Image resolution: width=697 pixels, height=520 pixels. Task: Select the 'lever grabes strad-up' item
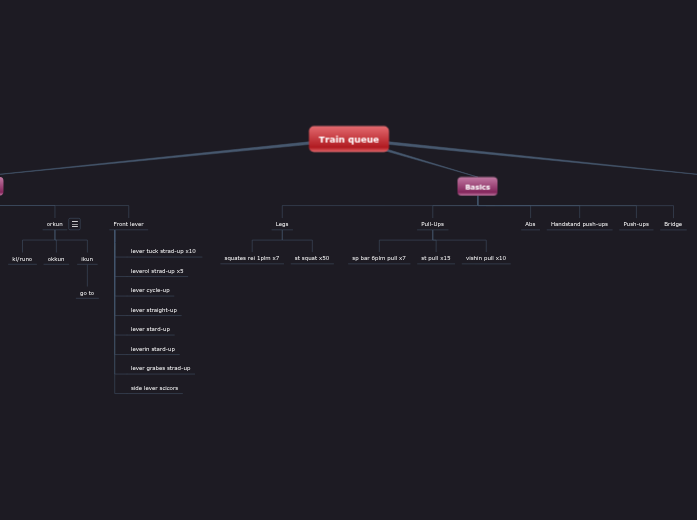tap(160, 368)
